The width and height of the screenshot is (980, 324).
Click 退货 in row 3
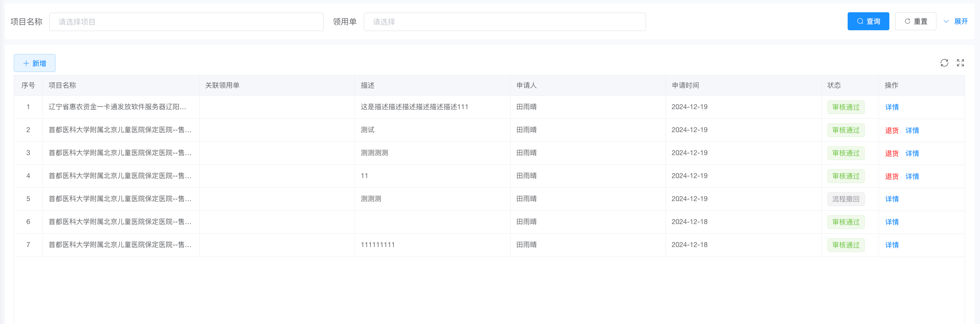coord(892,153)
